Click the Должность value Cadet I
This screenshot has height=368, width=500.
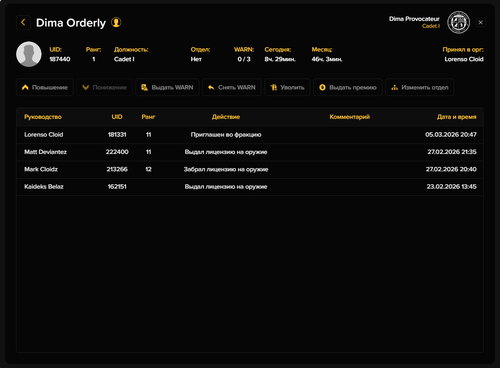click(x=124, y=59)
